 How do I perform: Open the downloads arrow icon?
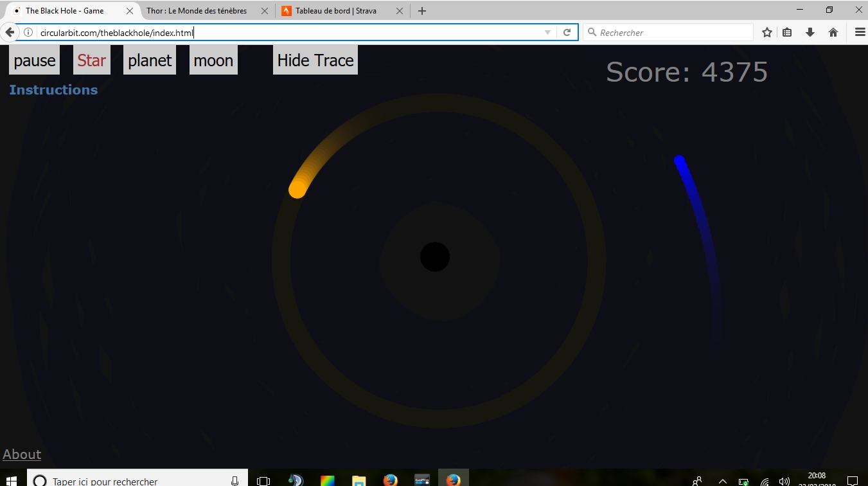(x=810, y=33)
